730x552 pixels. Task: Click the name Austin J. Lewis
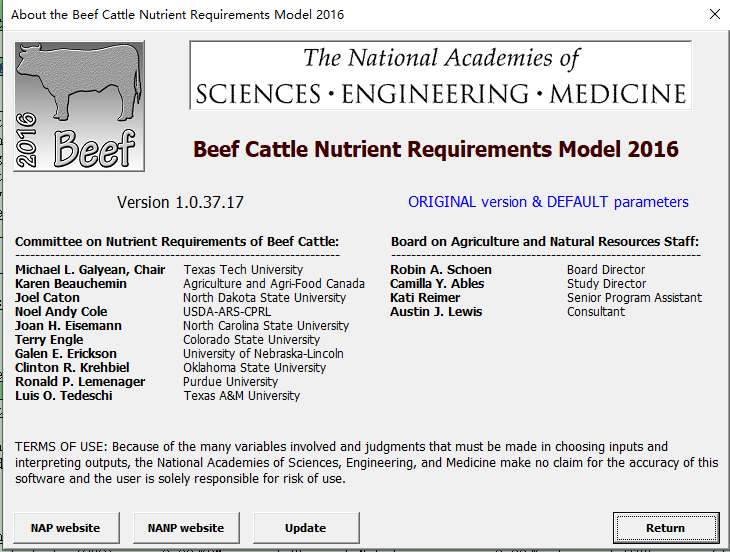(x=436, y=312)
